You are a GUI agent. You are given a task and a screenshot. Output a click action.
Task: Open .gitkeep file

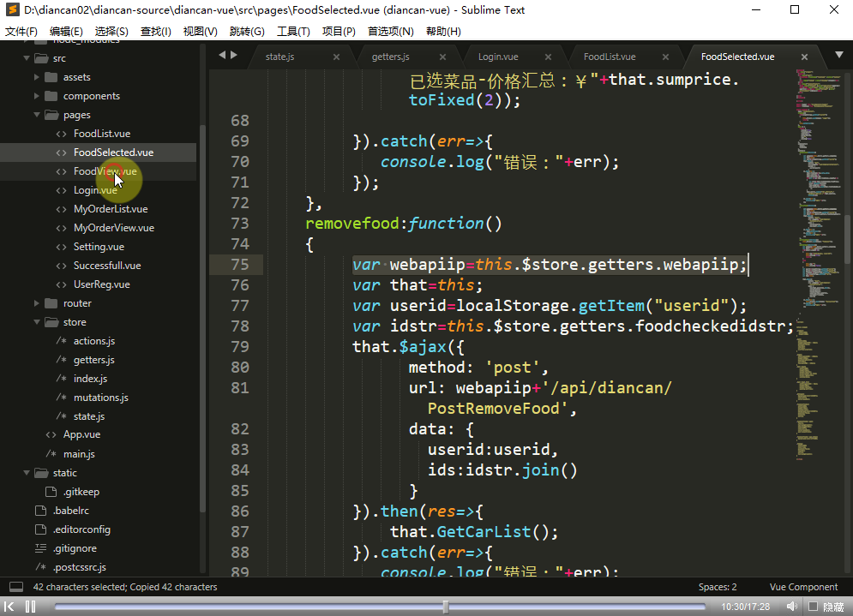point(81,492)
